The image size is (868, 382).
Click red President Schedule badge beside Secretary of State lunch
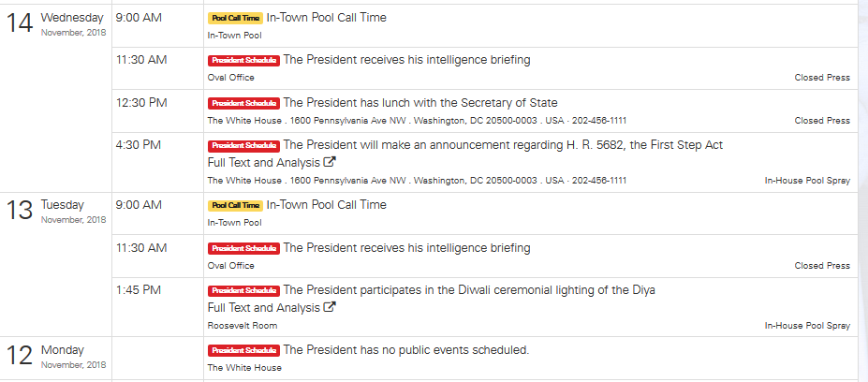[243, 103]
